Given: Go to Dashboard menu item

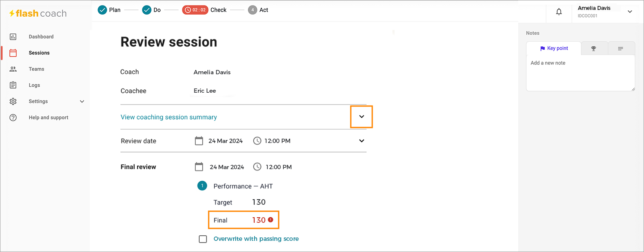Looking at the screenshot, I should (41, 37).
